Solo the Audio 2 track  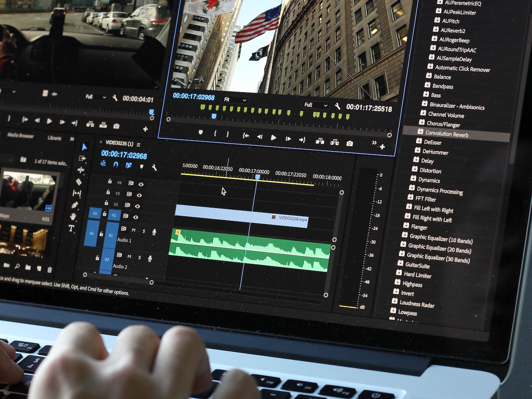pyautogui.click(x=140, y=257)
